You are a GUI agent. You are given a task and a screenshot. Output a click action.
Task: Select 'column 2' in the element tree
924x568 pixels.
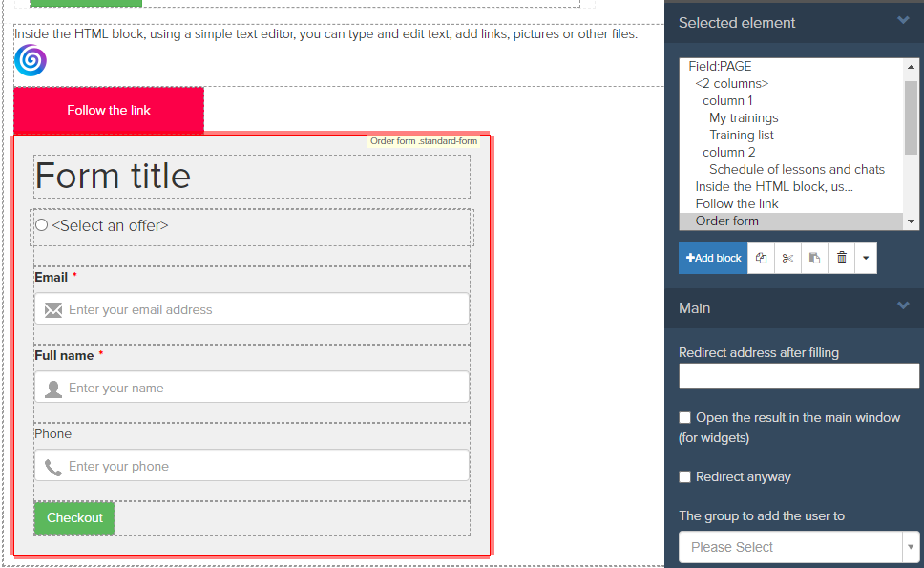[x=728, y=152]
